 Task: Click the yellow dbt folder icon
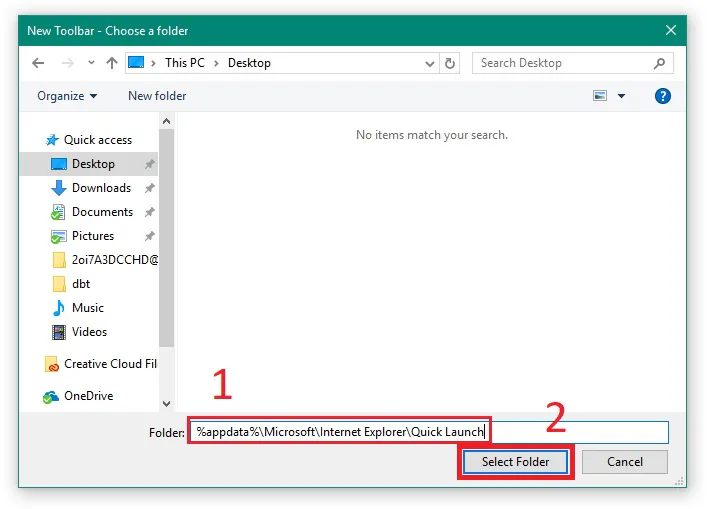coord(59,284)
